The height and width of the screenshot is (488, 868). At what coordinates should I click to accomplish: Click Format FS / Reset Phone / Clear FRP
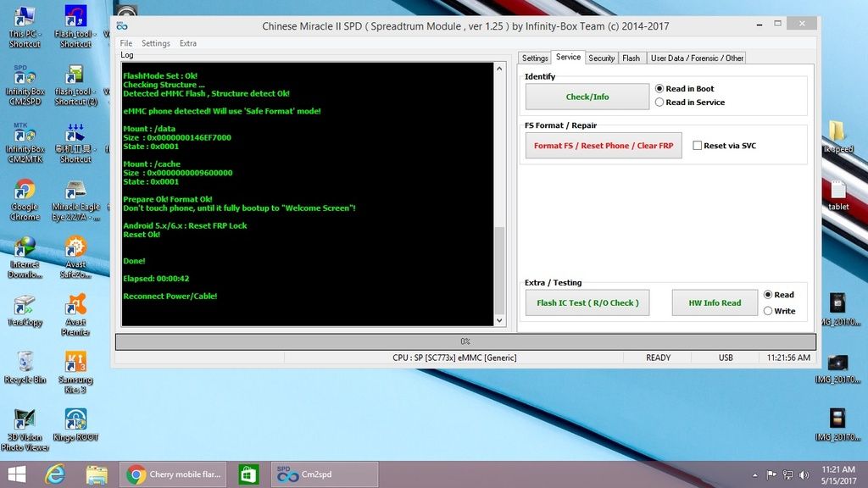pos(604,146)
